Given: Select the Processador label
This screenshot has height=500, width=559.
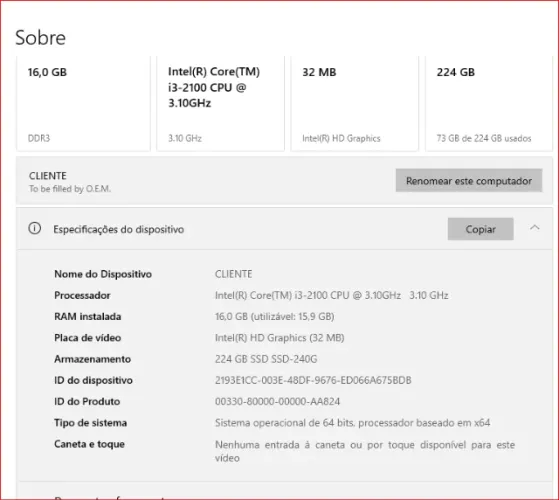Looking at the screenshot, I should tap(82, 295).
